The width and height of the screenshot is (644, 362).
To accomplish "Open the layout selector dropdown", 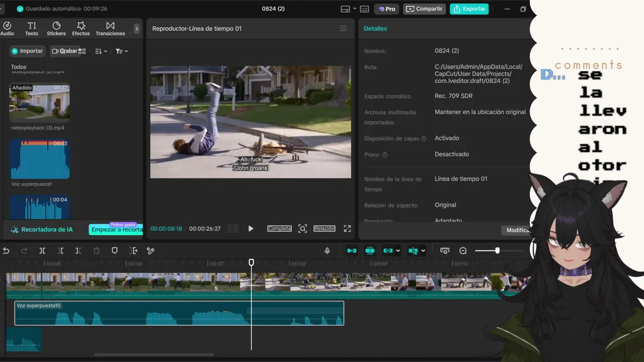I will (348, 9).
